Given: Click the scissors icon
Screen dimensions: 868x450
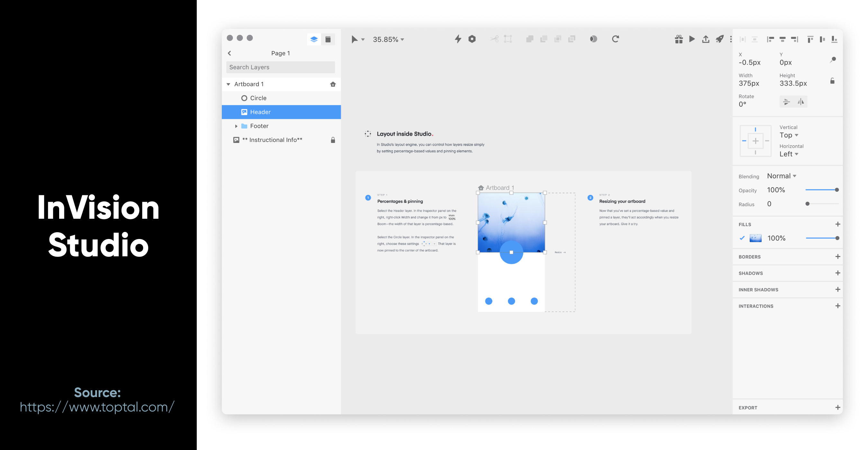Looking at the screenshot, I should [x=494, y=39].
